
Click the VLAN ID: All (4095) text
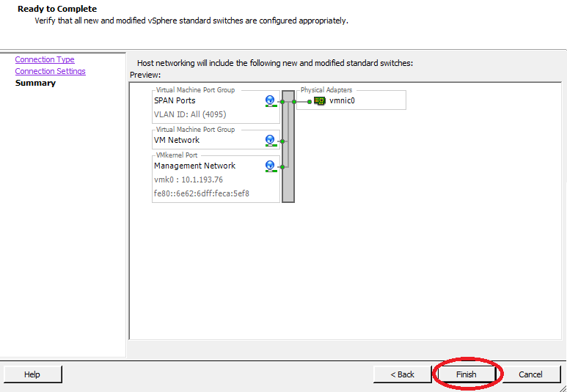click(190, 114)
